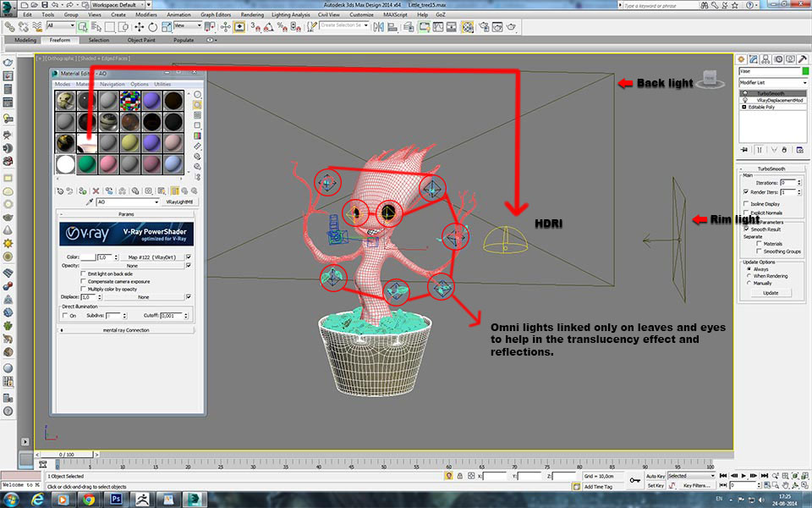Open Workspace: Default dropdown
The height and width of the screenshot is (508, 812).
tap(118, 5)
